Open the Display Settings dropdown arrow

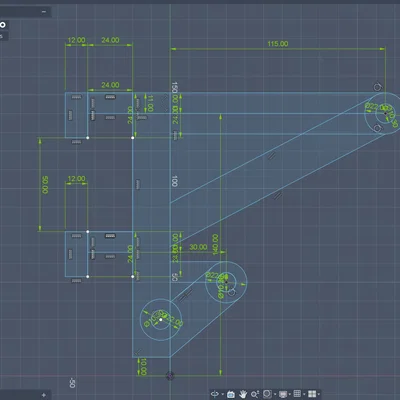(290, 394)
